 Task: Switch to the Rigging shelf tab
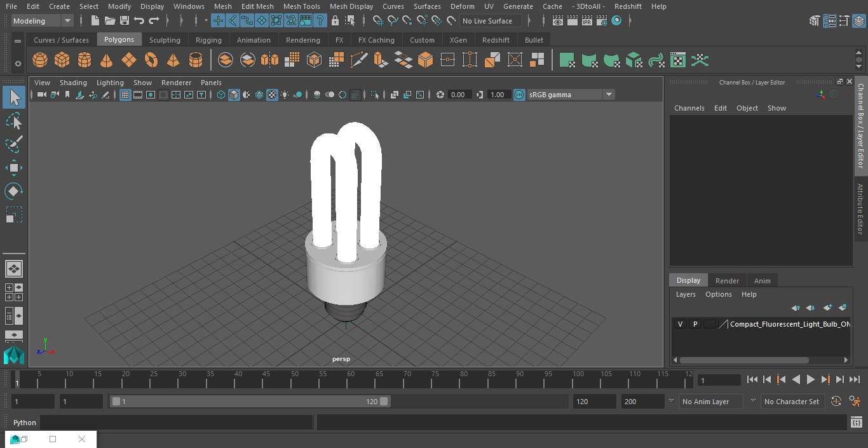[x=208, y=40]
